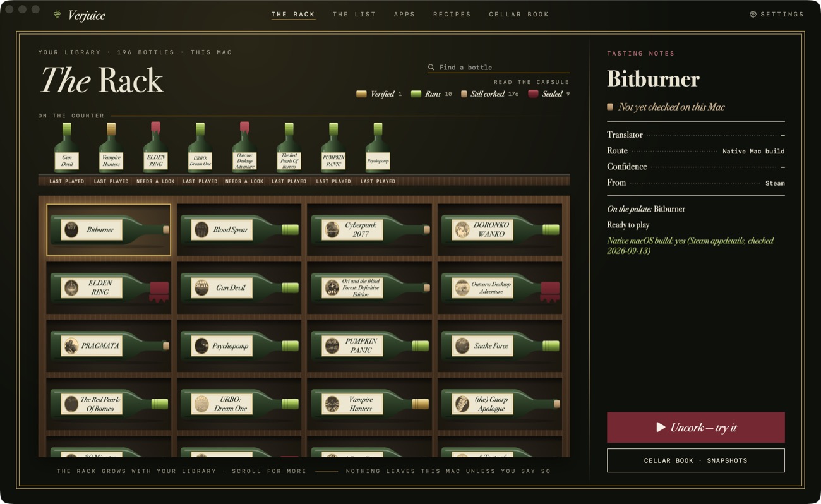Viewport: 821px width, 504px height.
Task: Select the Outcore: Desktop Adventure counter bottle
Action: coord(244,147)
